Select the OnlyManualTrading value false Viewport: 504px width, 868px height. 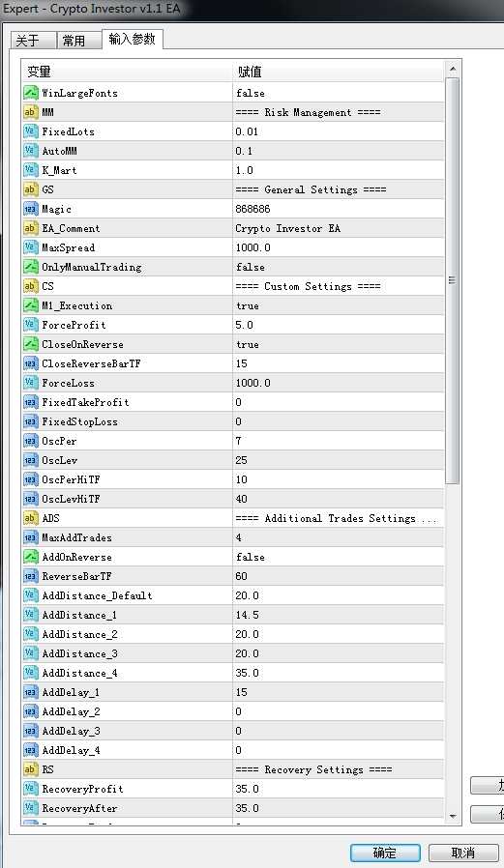(251, 267)
